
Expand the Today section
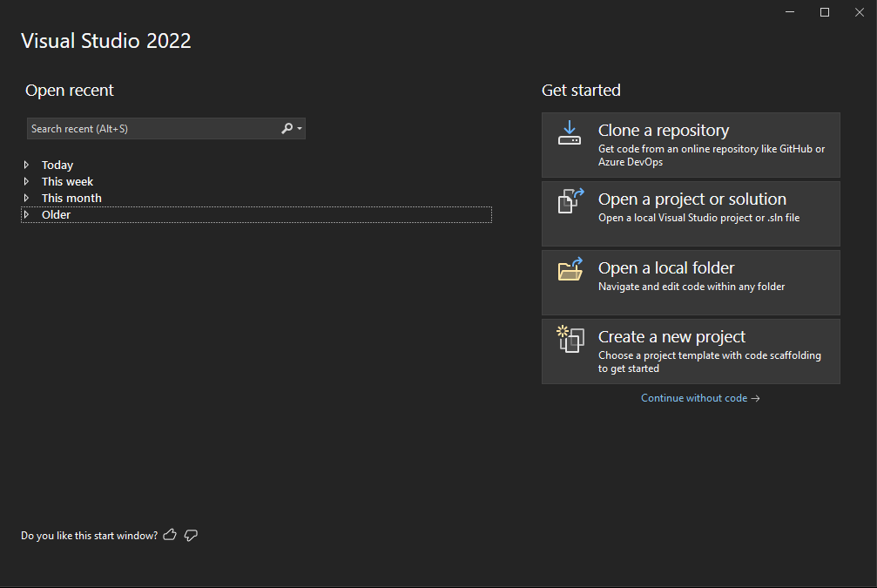[x=26, y=165]
